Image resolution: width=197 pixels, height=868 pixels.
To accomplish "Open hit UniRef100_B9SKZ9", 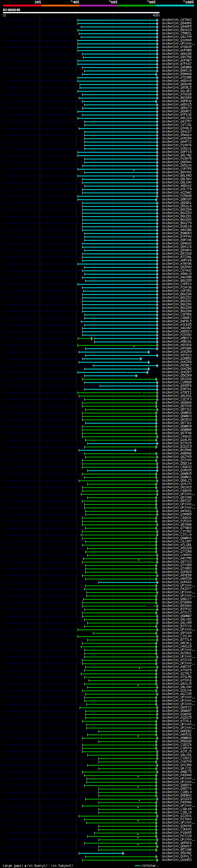I will pyautogui.click(x=177, y=30).
